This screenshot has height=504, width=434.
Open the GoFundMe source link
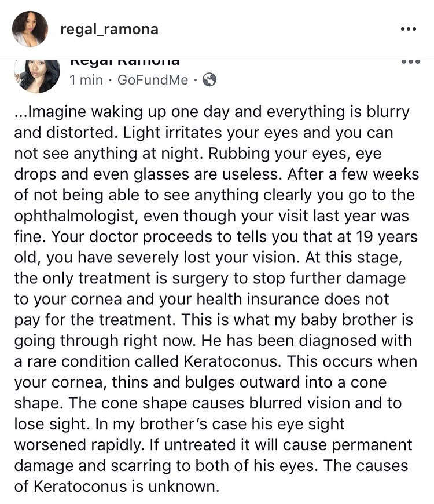[x=153, y=80]
